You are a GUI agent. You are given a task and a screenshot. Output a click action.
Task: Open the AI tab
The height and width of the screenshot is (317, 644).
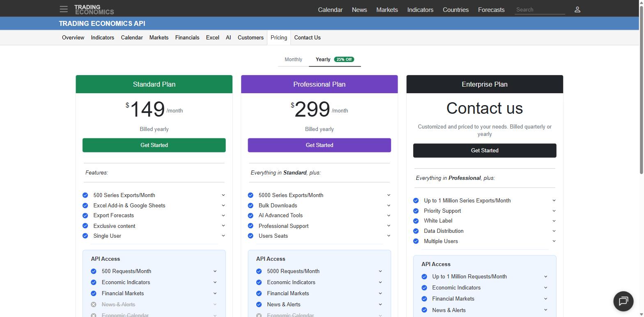[x=228, y=37]
